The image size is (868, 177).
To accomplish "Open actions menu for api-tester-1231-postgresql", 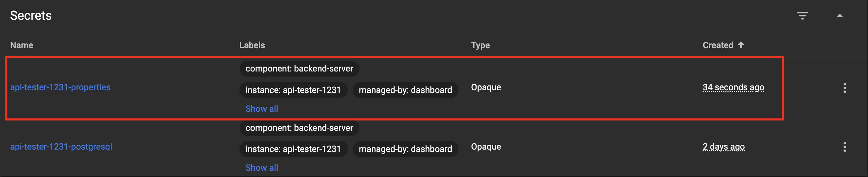I will [844, 147].
